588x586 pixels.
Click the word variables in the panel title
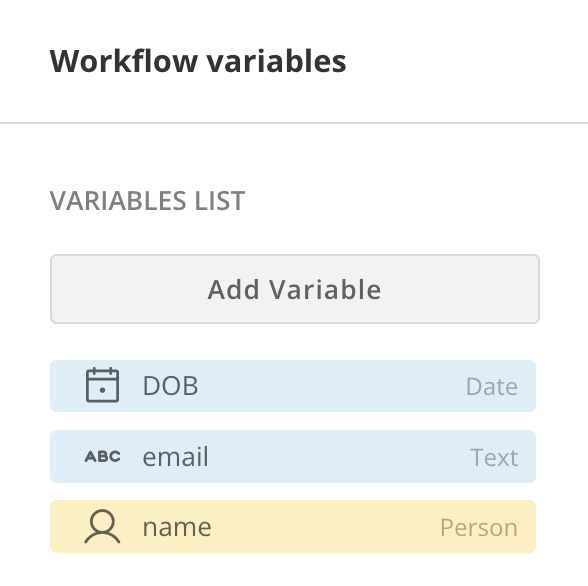coord(276,61)
